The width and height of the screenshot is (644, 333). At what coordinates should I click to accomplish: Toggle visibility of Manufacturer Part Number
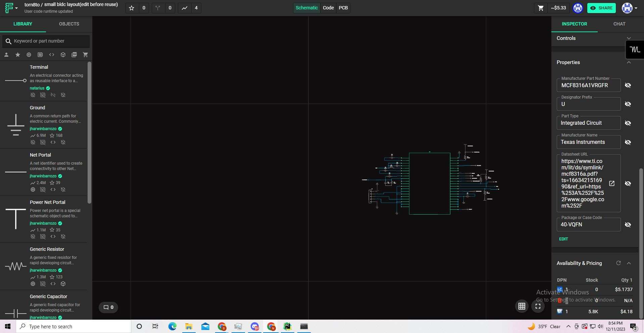click(628, 85)
